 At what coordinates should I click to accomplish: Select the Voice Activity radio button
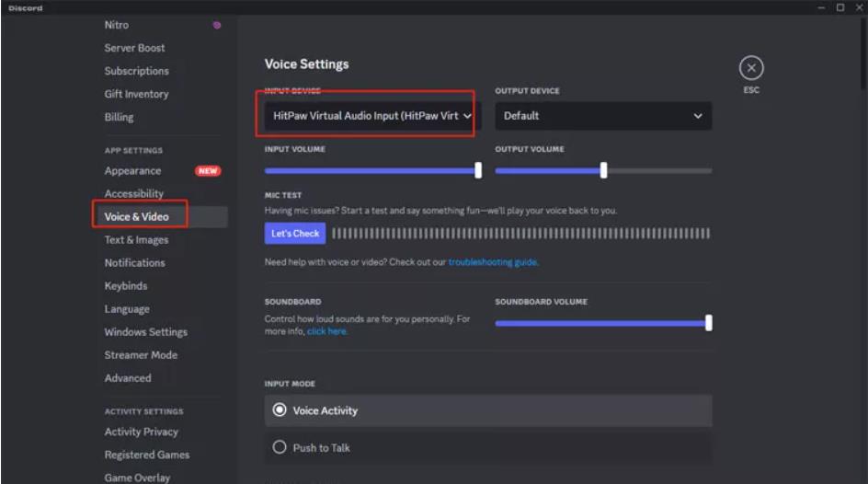click(x=280, y=410)
